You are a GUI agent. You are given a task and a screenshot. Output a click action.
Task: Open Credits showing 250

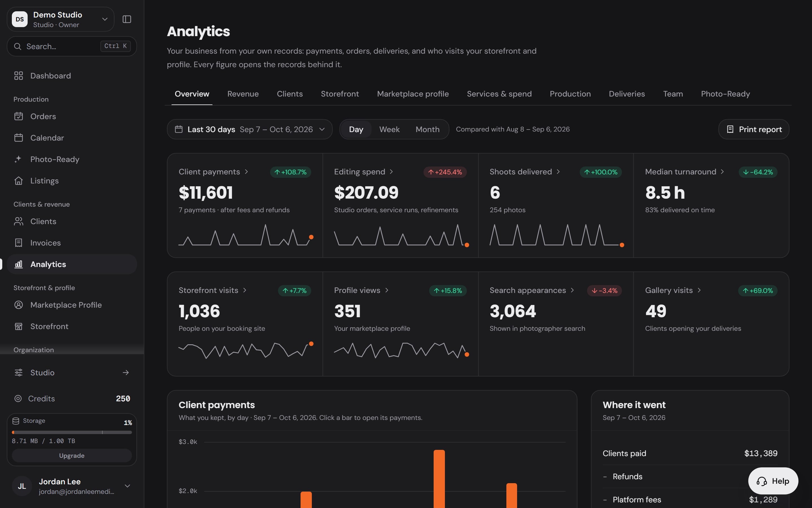tap(72, 398)
